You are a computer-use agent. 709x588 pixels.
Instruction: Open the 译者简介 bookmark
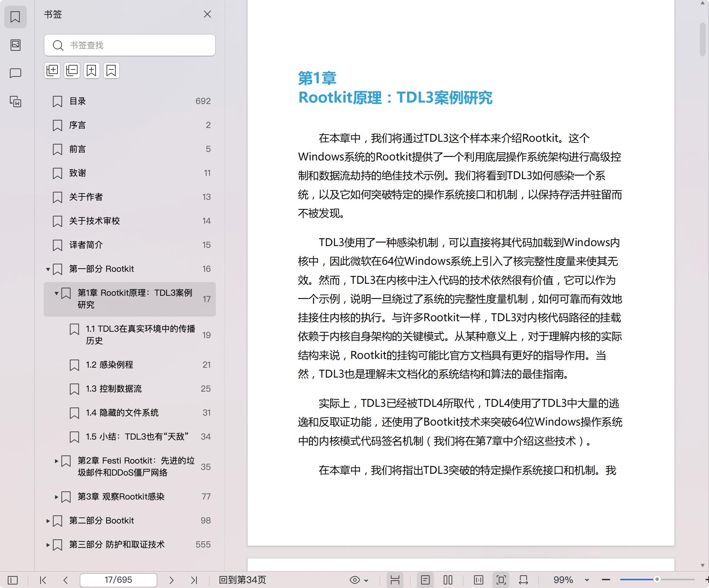click(x=130, y=245)
